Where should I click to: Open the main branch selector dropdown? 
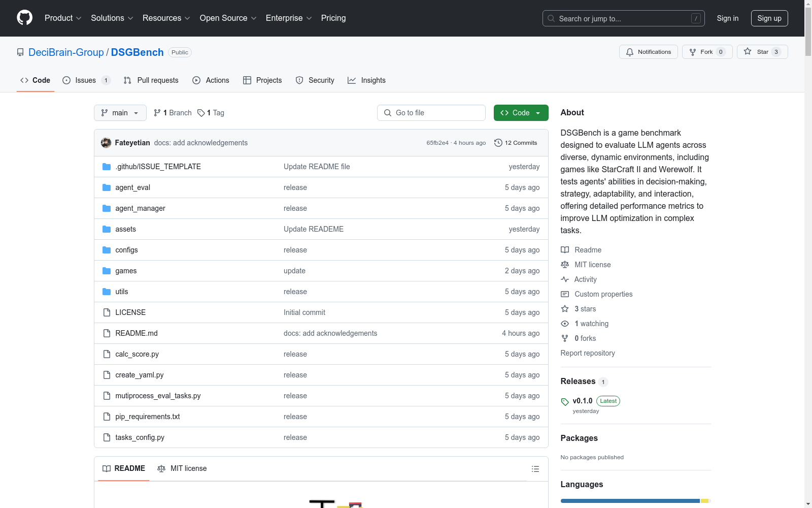[120, 113]
